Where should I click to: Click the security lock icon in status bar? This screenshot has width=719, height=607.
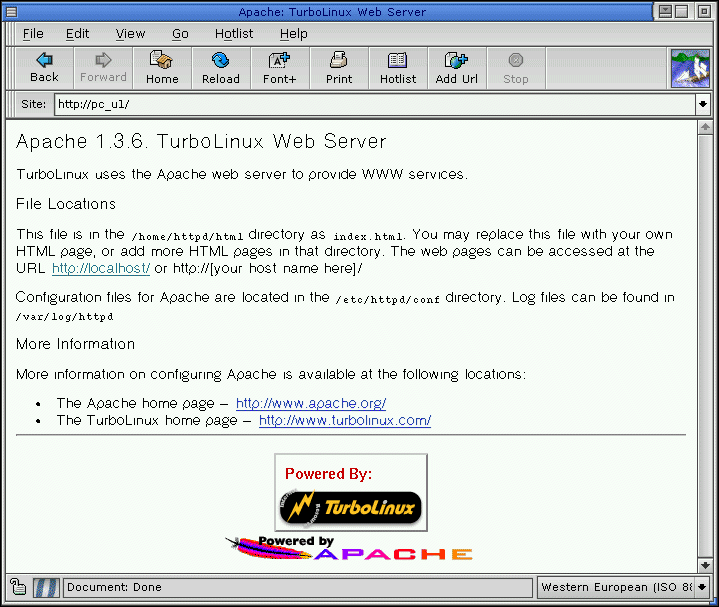(x=18, y=587)
